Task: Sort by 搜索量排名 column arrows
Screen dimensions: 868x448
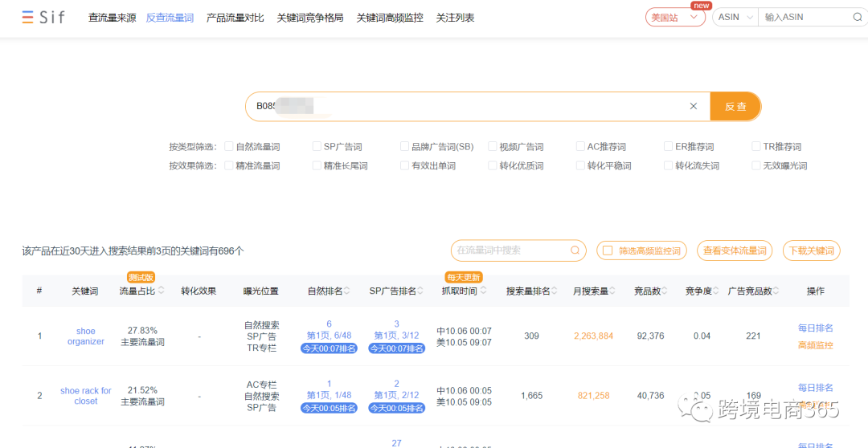Action: (x=554, y=291)
